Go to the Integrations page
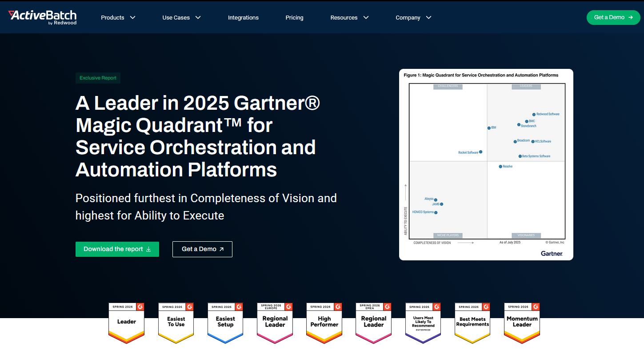Viewport: 644px width, 355px height. coord(243,18)
